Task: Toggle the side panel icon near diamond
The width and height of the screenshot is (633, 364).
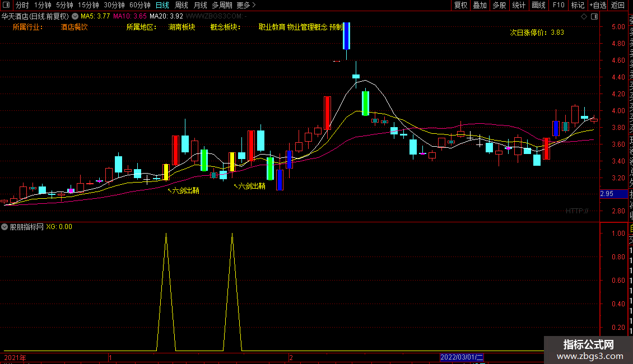Action: point(594,16)
